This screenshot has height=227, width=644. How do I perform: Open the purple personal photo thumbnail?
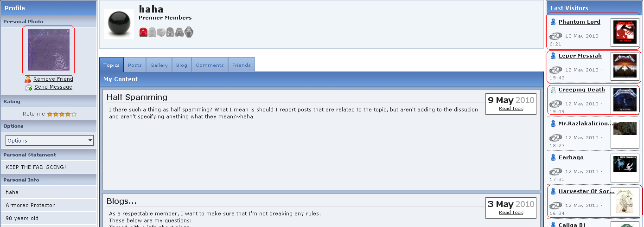pyautogui.click(x=49, y=50)
